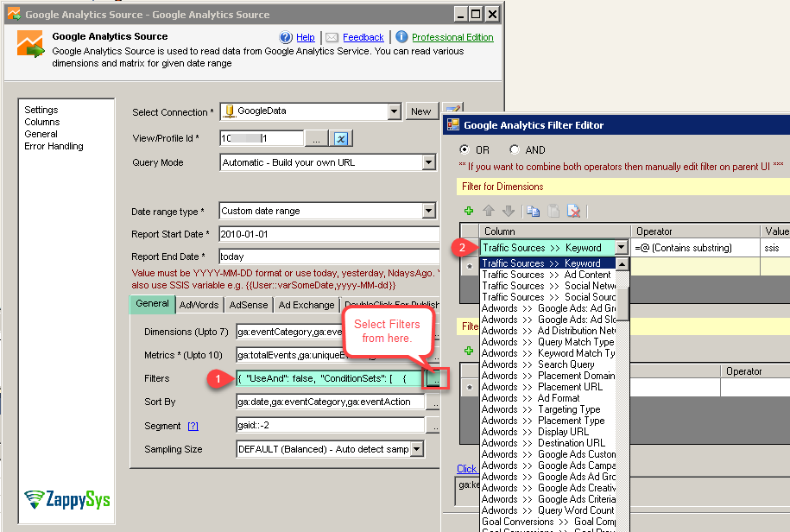Viewport: 790px width, 532px height.
Task: Click the delete row icon with red X
Action: (574, 211)
